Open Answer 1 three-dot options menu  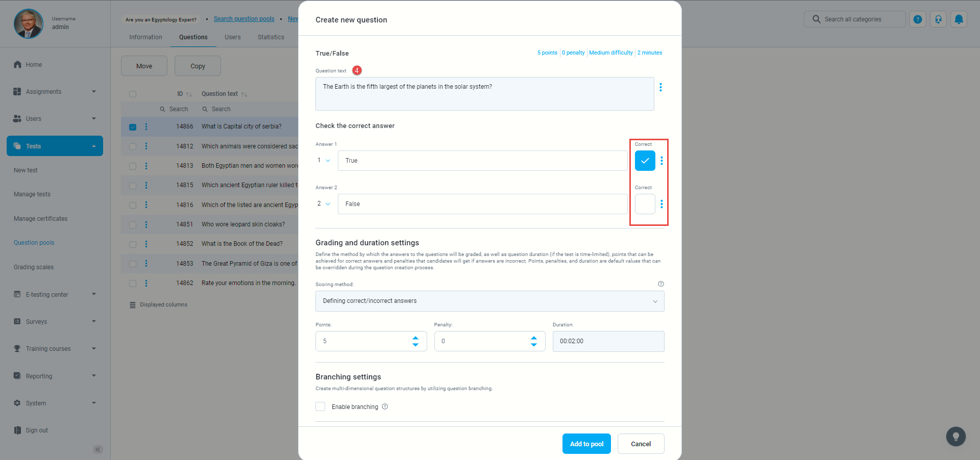(x=661, y=161)
